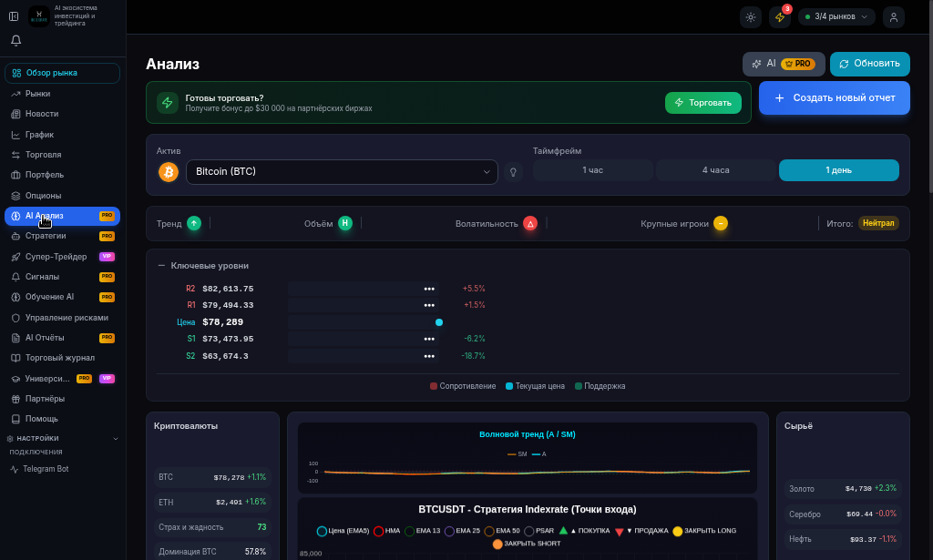Open the BTC row in Криптовалюты
Image resolution: width=933 pixels, height=560 pixels.
coord(212,477)
